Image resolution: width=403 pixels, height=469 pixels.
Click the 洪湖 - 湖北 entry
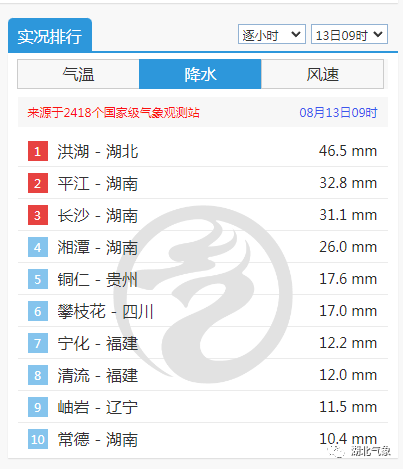coord(97,151)
